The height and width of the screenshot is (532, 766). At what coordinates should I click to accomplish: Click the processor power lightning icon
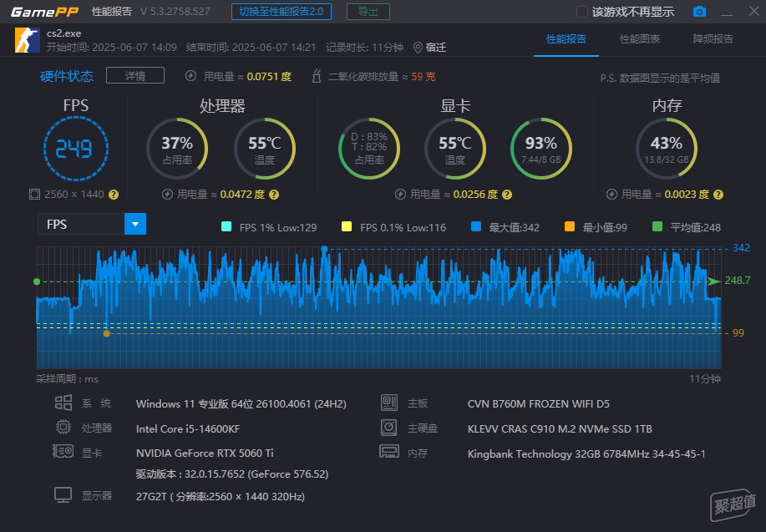coord(167,195)
